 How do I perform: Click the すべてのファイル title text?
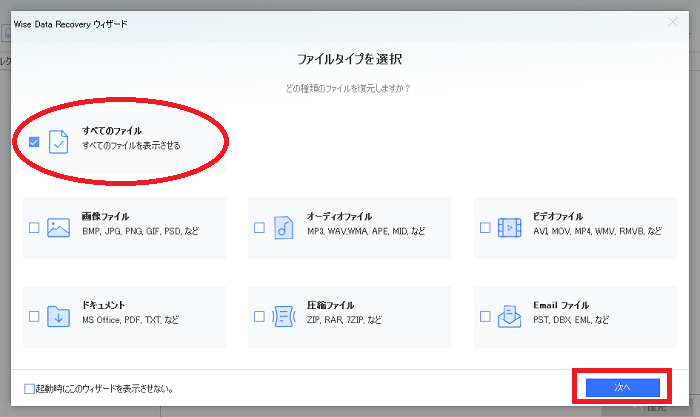coord(112,131)
